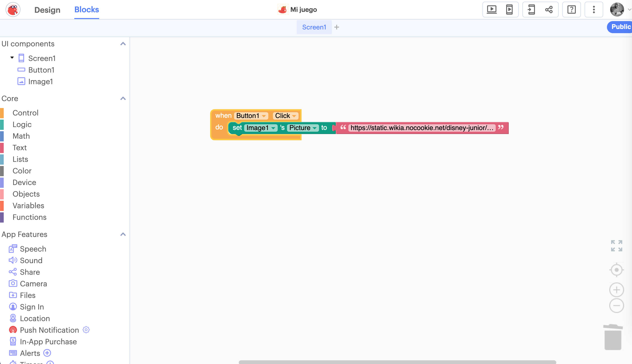
Task: Click the trash can icon
Action: tap(613, 337)
